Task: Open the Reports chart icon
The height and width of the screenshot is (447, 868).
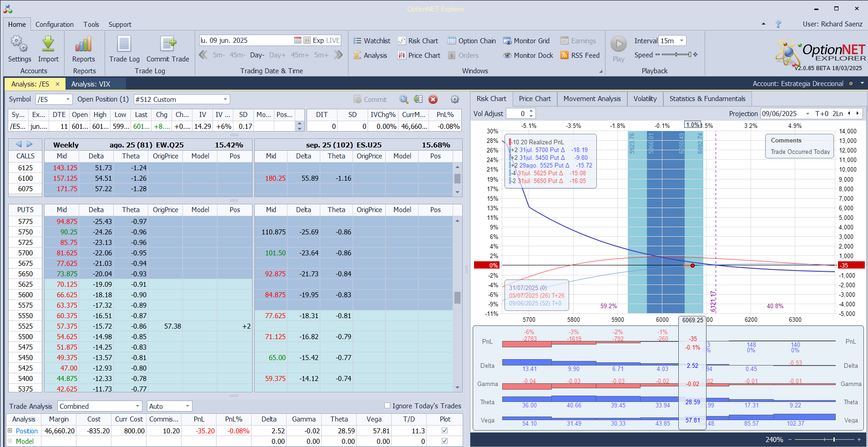Action: pos(83,45)
